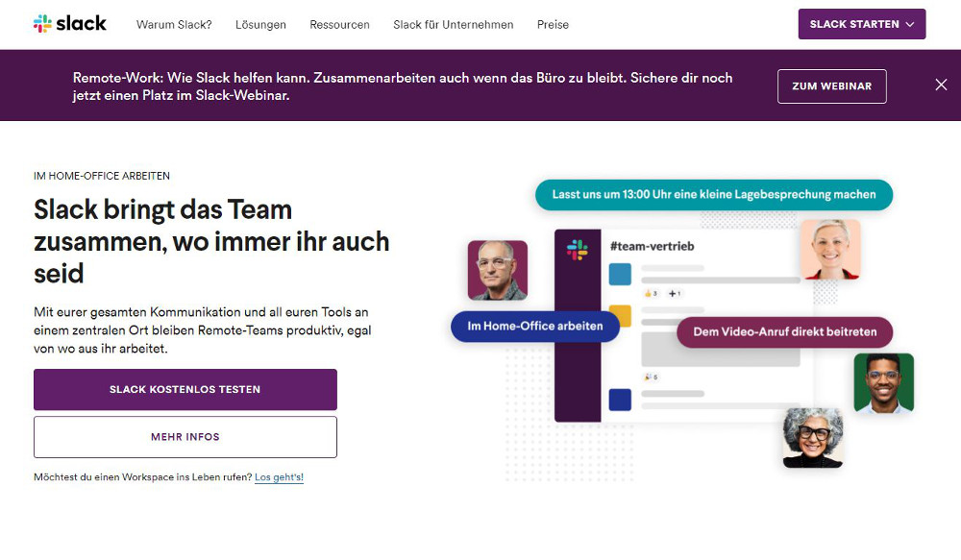Click the Remote-Work banner message text

pyautogui.click(x=403, y=86)
